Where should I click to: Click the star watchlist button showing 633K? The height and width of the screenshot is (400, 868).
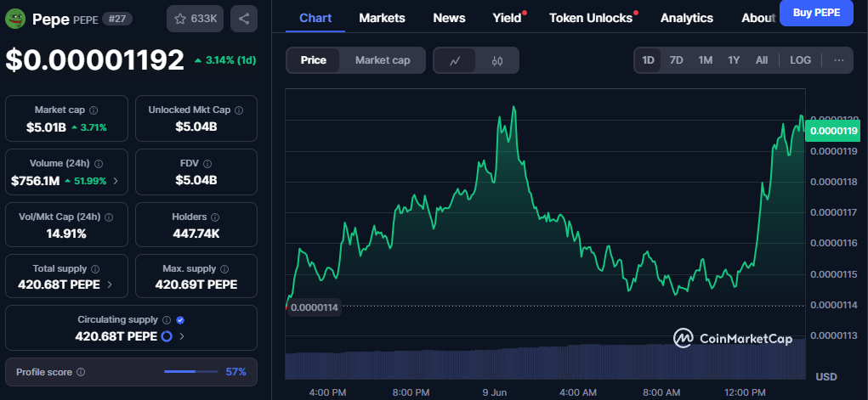[196, 19]
